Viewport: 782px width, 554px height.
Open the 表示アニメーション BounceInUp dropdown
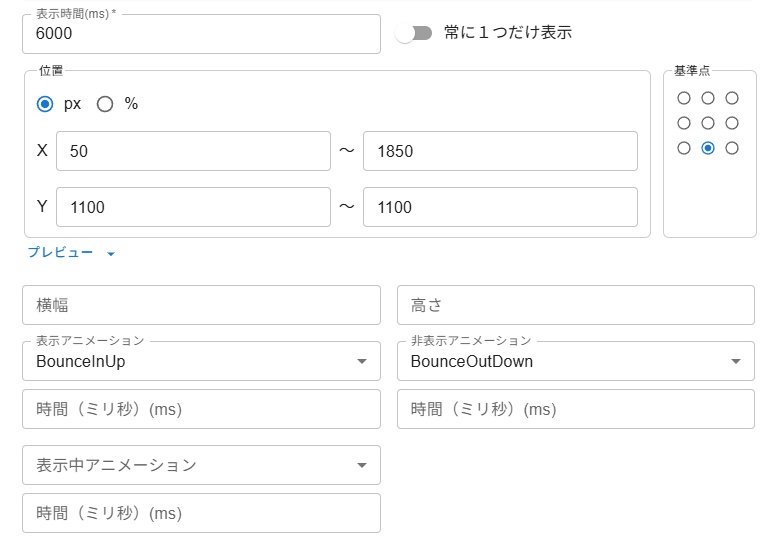tap(201, 361)
